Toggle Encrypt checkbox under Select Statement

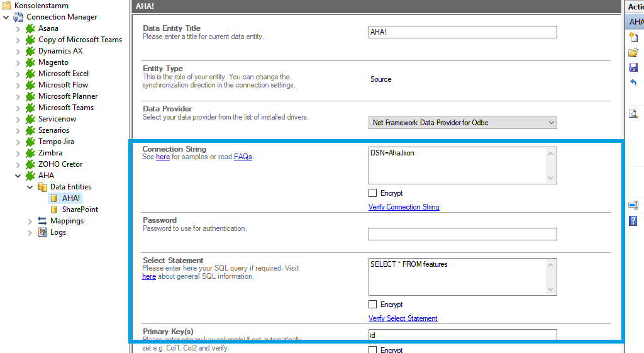click(x=373, y=305)
